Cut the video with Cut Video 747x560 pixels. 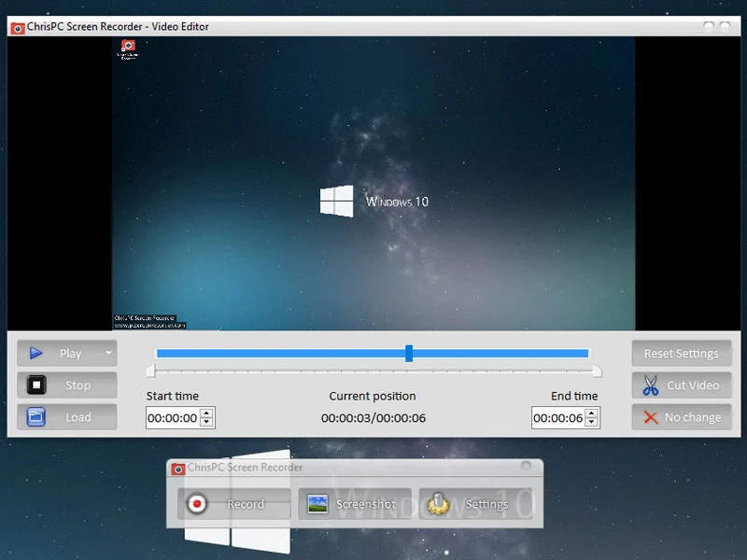pos(682,385)
